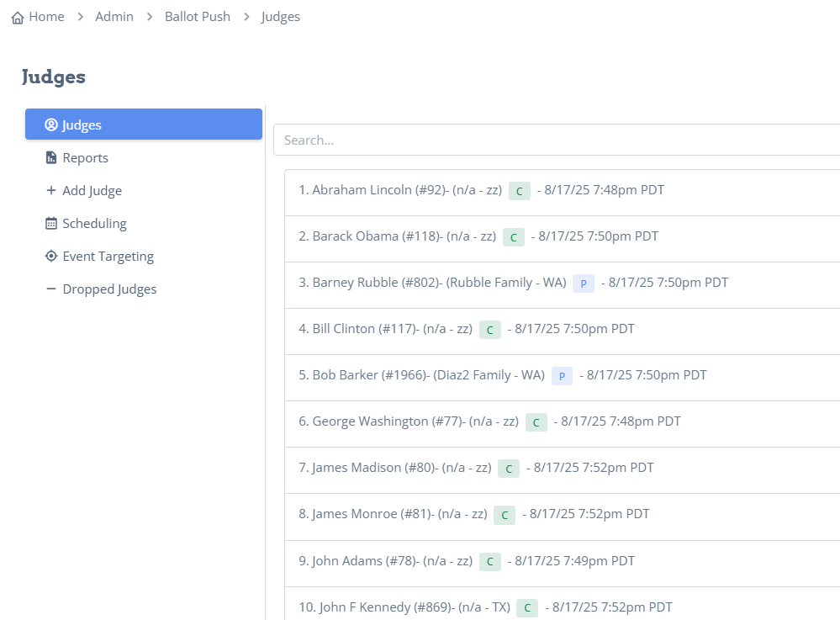Select the Abraham Lincoln (#92) row
Screen dimensions: 840x620
pos(563,193)
